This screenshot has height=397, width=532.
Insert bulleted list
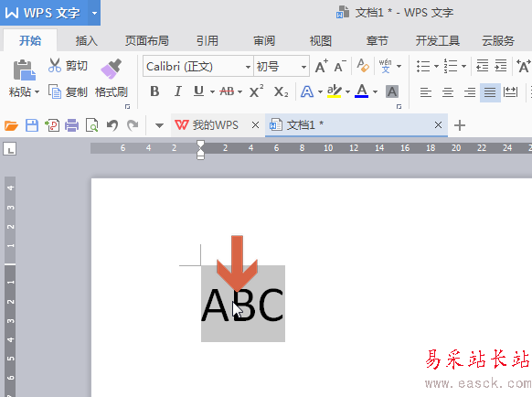coord(423,66)
